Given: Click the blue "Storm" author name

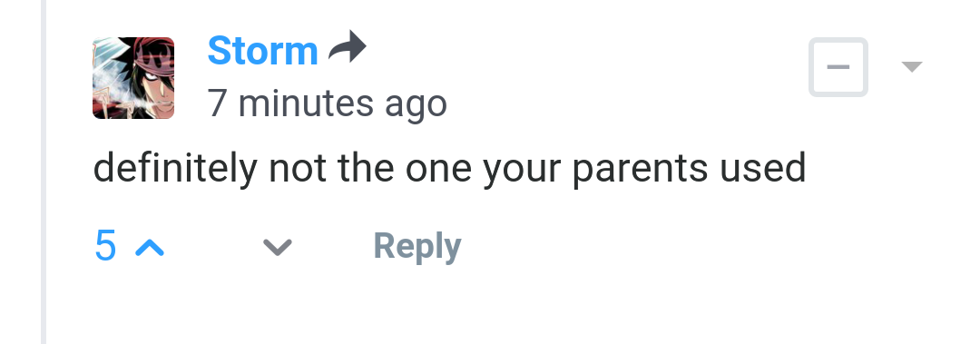Looking at the screenshot, I should click(262, 51).
